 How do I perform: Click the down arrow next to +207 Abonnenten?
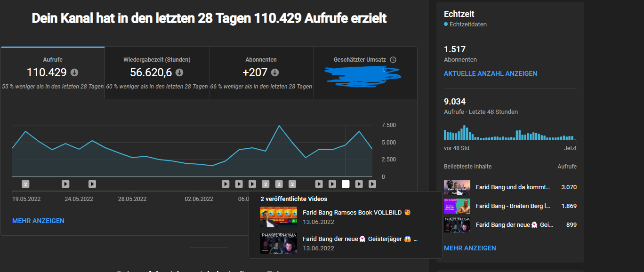coord(275,72)
